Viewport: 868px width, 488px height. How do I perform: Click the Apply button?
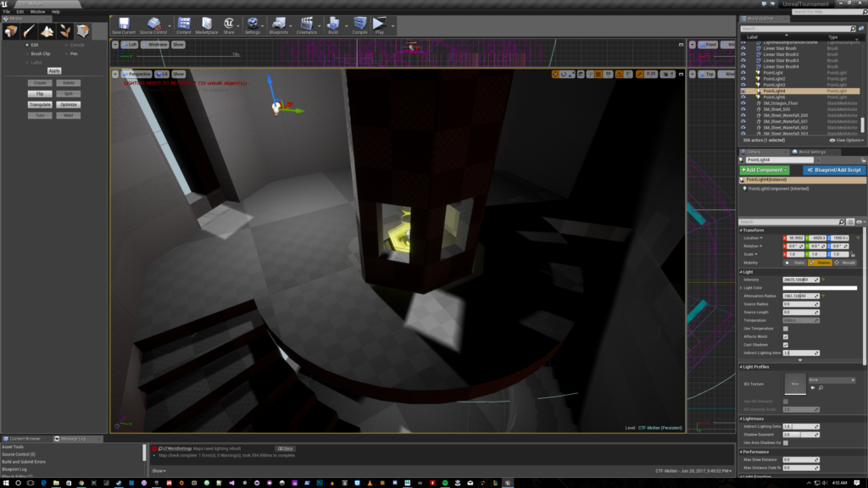click(53, 71)
